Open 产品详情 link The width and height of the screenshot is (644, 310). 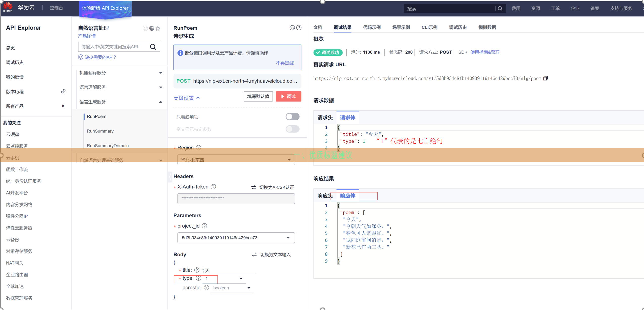point(87,36)
